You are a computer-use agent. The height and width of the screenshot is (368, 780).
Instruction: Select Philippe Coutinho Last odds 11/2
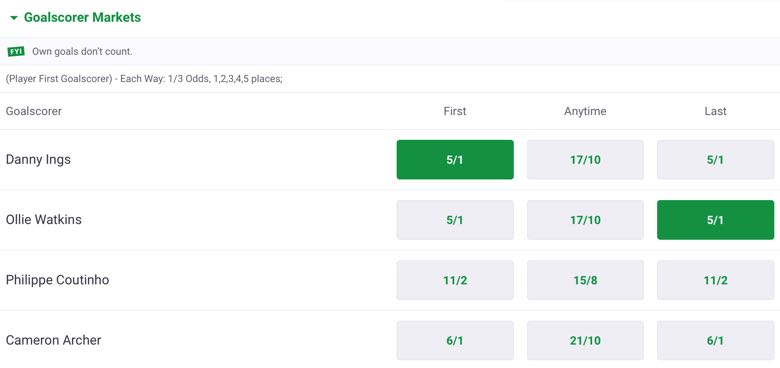click(x=715, y=280)
